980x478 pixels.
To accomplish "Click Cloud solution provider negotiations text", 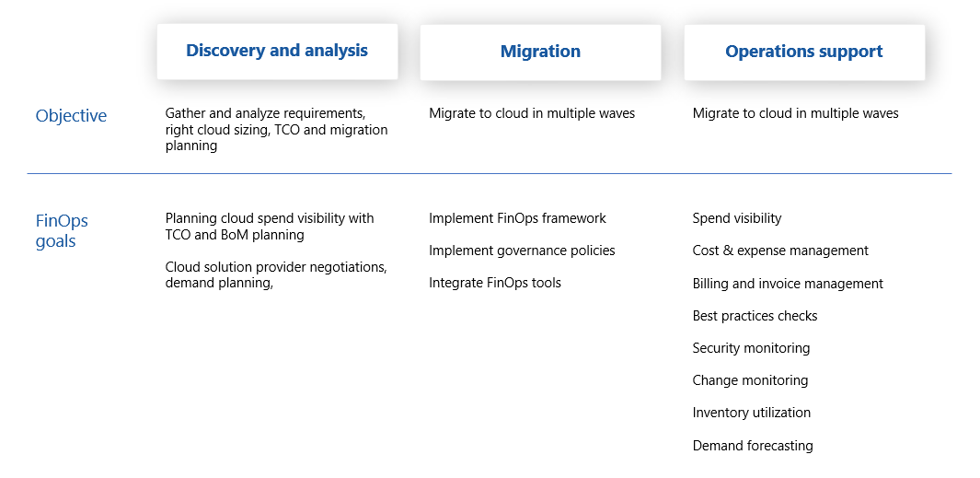I will point(276,274).
